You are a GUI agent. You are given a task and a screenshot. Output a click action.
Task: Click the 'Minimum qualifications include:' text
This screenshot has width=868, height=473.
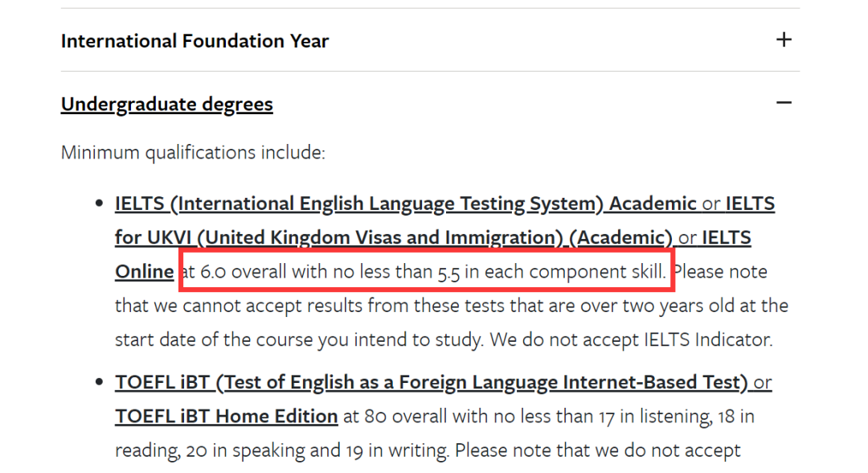tap(193, 152)
